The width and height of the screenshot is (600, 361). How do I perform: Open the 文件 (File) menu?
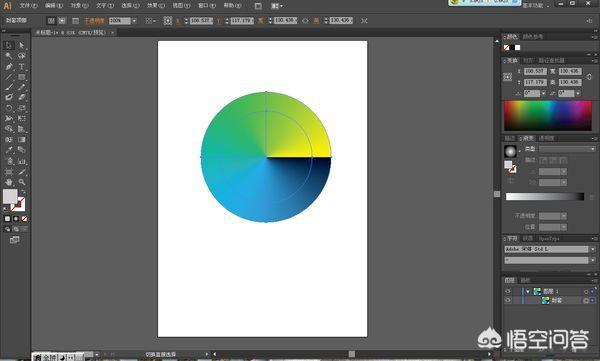tap(28, 6)
